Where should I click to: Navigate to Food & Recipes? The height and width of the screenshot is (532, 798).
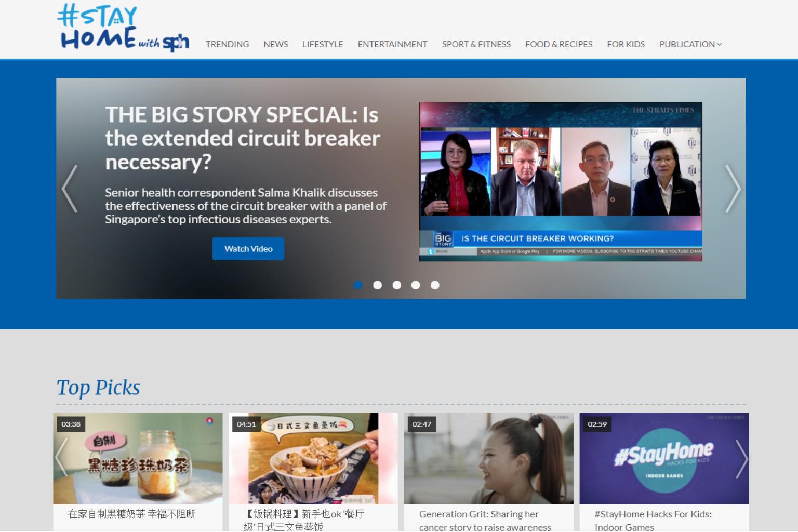tap(558, 44)
